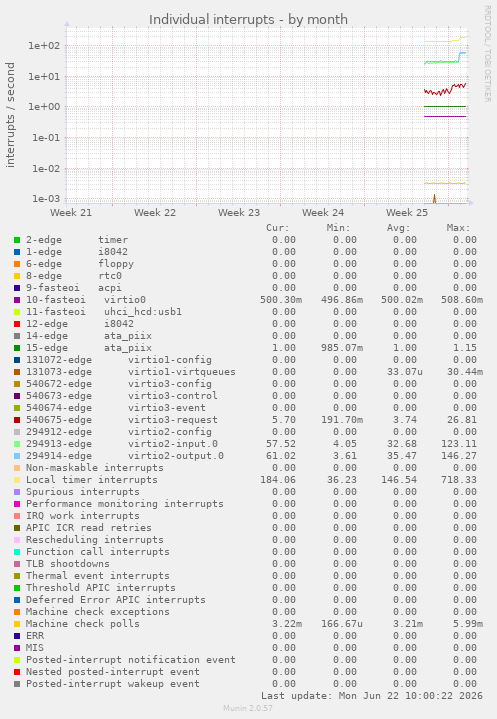Click the 'Rescheduling interrupts' legend entry
The image size is (497, 719).
[95, 540]
